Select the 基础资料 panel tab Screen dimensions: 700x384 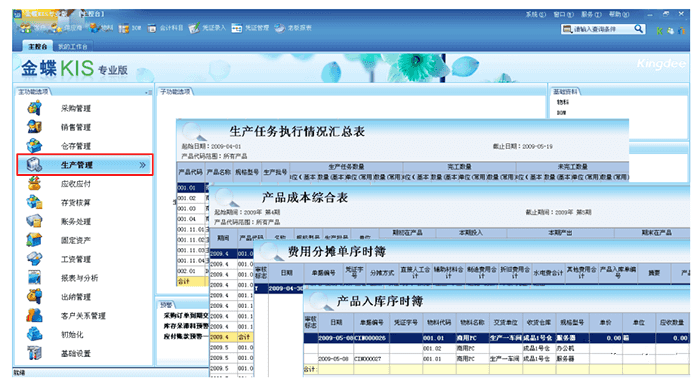565,92
